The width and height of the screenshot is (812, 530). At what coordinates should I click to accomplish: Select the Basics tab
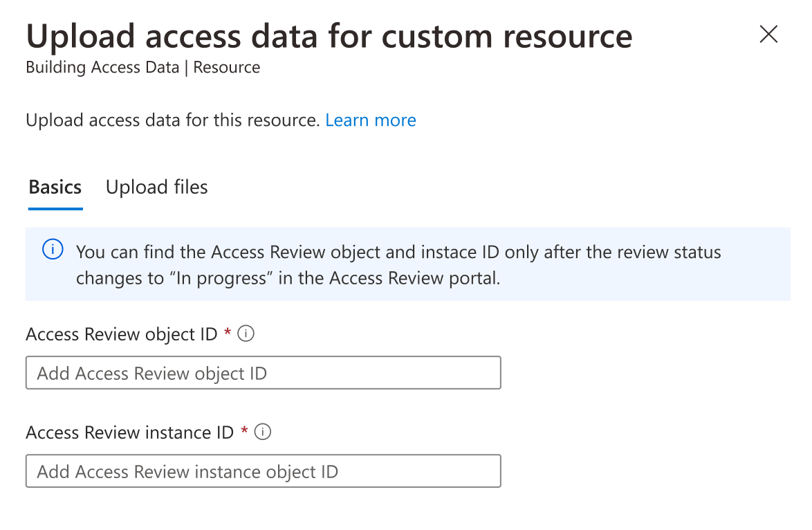pyautogui.click(x=55, y=187)
